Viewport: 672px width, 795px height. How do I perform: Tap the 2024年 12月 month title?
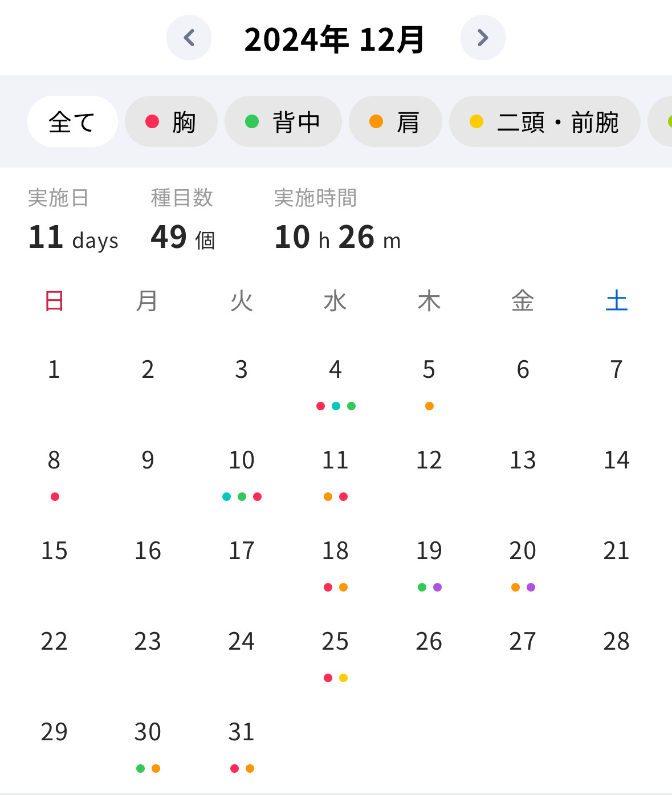[335, 39]
